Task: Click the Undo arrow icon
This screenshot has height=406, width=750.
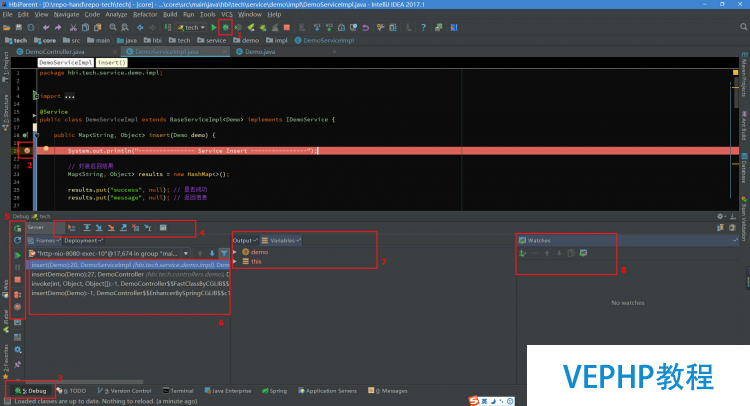Action: pos(46,27)
